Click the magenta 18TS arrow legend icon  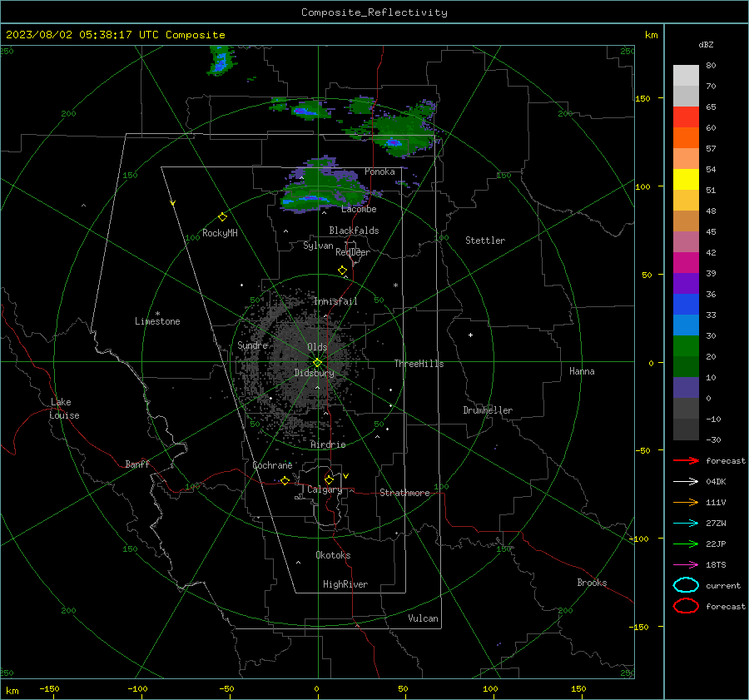[686, 565]
